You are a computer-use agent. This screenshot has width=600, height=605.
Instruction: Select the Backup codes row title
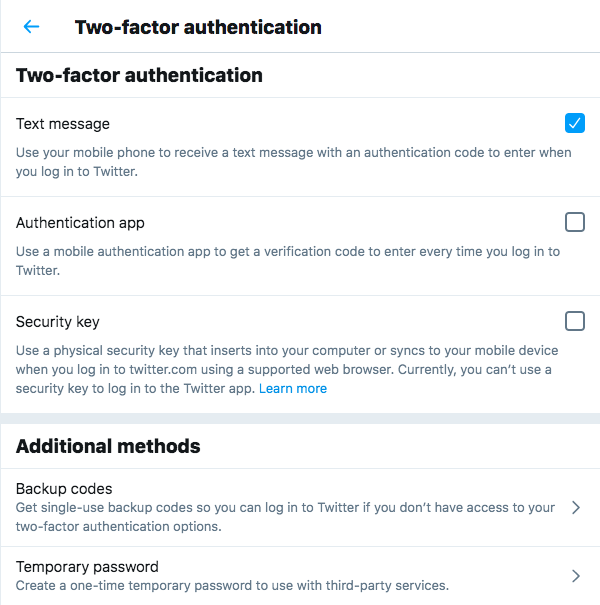64,489
